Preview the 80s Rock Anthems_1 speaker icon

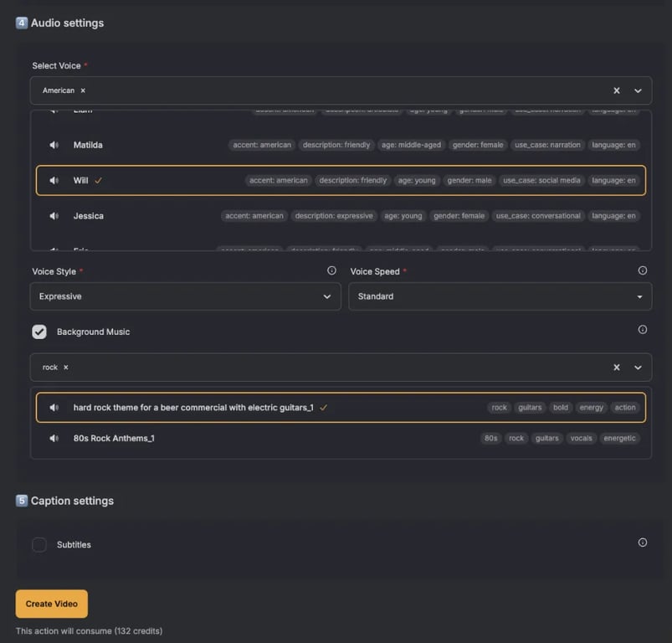click(54, 438)
